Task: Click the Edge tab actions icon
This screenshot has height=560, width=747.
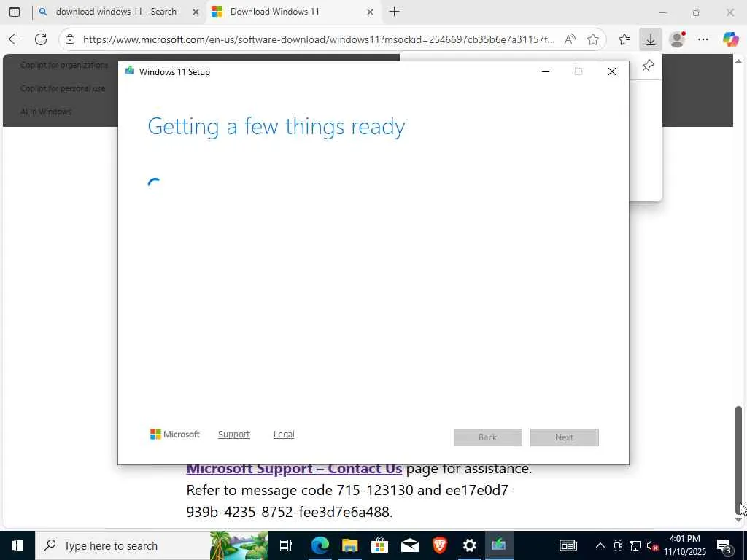Action: [x=15, y=12]
